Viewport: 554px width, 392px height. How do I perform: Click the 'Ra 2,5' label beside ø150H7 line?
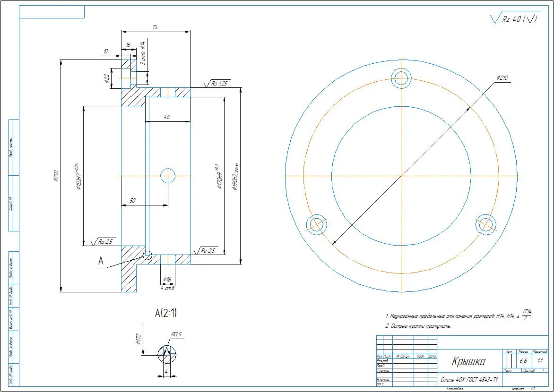point(105,241)
